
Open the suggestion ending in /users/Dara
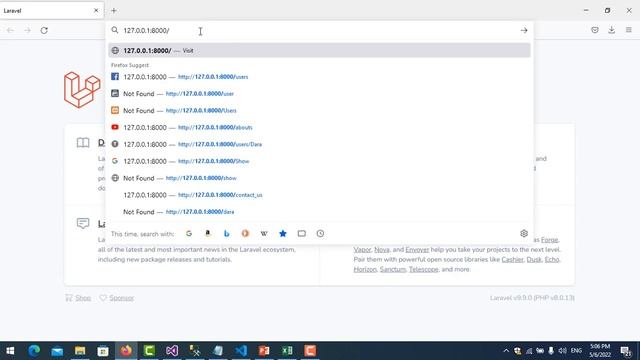319,144
